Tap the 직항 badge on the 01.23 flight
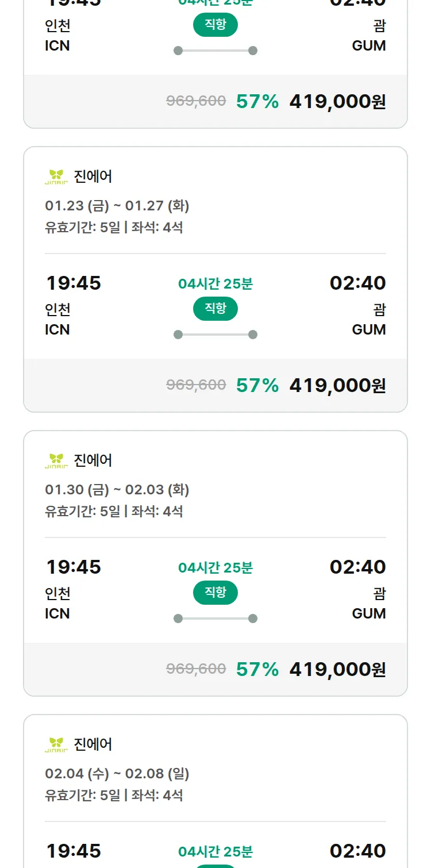This screenshot has height=868, width=431. (215, 309)
